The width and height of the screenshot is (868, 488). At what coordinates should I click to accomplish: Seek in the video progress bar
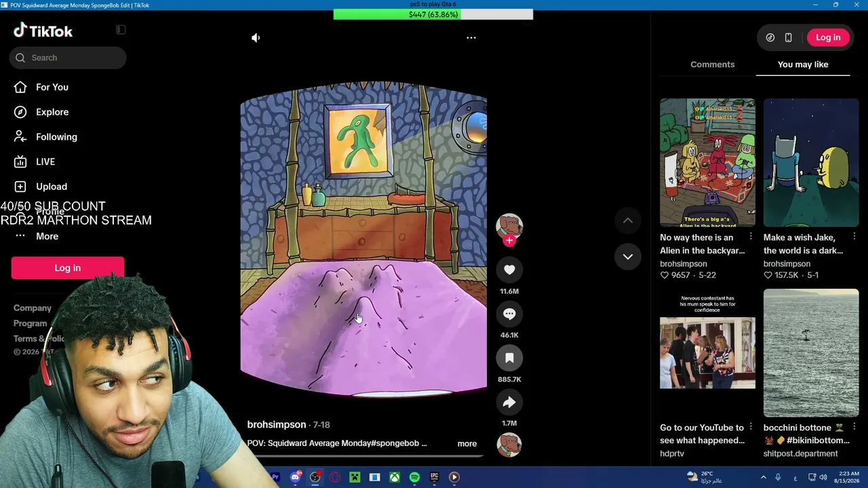(x=363, y=456)
